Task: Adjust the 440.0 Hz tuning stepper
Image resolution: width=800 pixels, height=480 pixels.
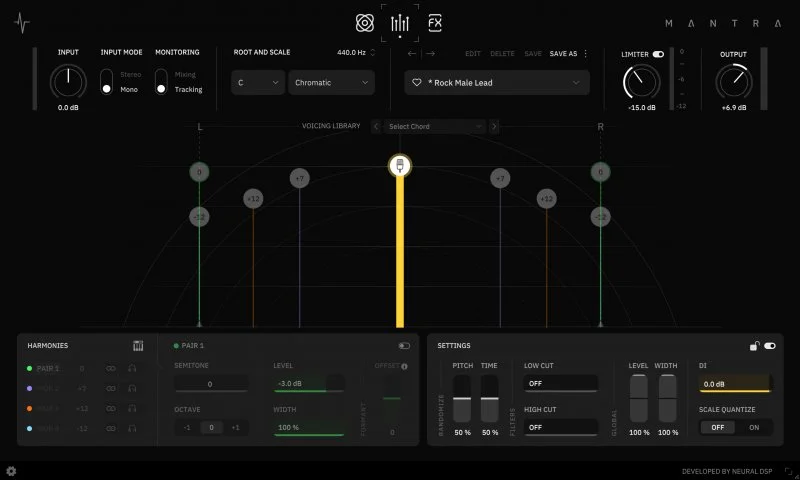Action: pos(372,53)
